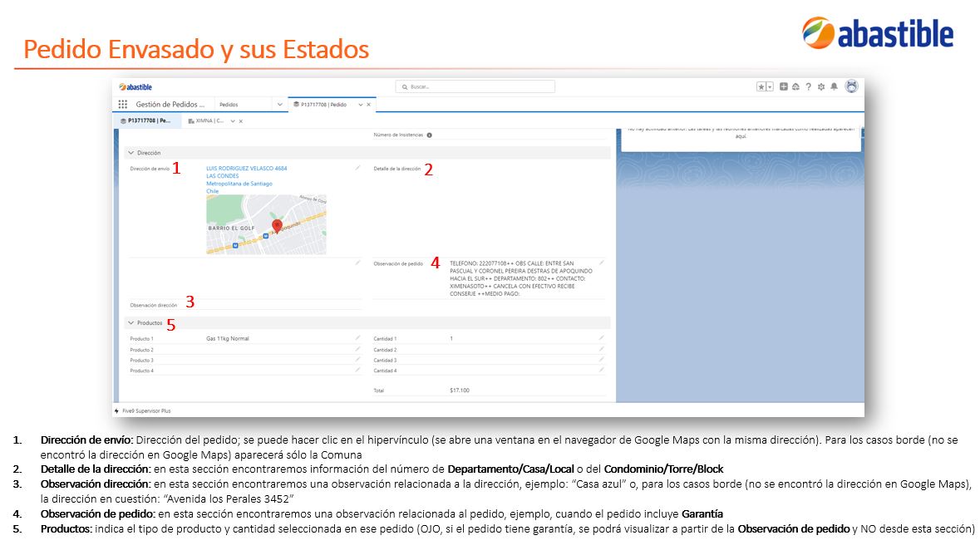
Task: Select the P13717708 | Pe... subtab
Action: [x=145, y=120]
